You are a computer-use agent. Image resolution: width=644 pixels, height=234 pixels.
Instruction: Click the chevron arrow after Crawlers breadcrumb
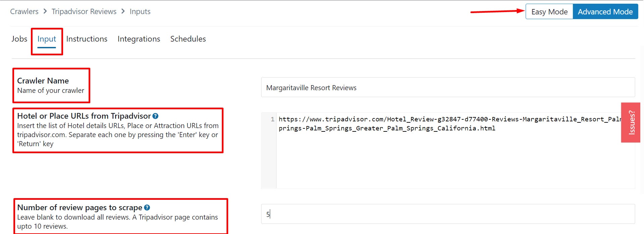click(x=45, y=11)
